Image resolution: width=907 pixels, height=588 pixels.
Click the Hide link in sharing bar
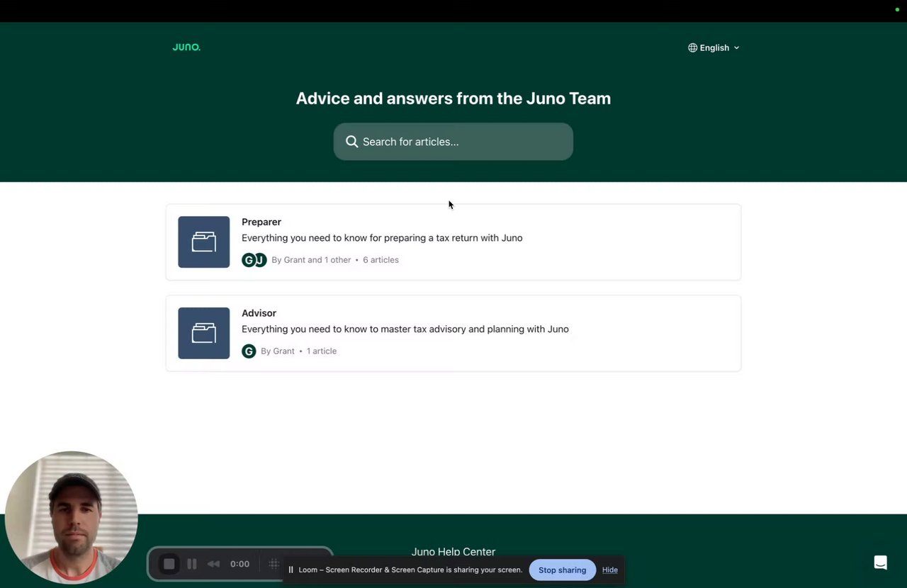coord(610,570)
